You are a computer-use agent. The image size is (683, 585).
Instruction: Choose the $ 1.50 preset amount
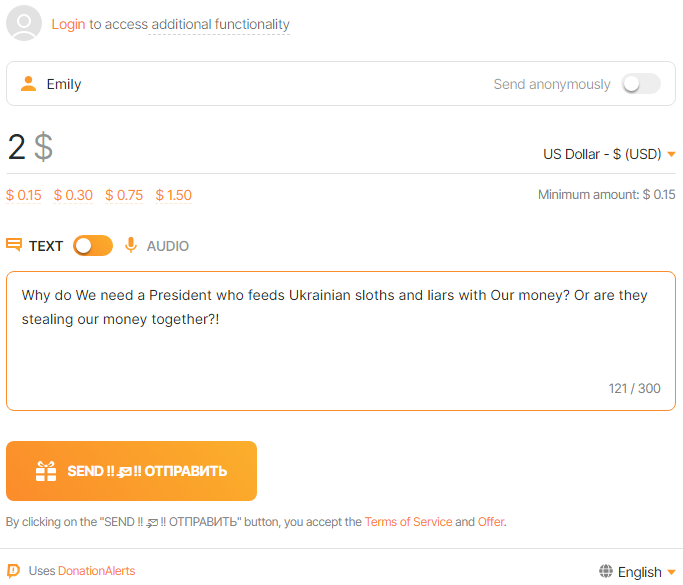pos(174,195)
